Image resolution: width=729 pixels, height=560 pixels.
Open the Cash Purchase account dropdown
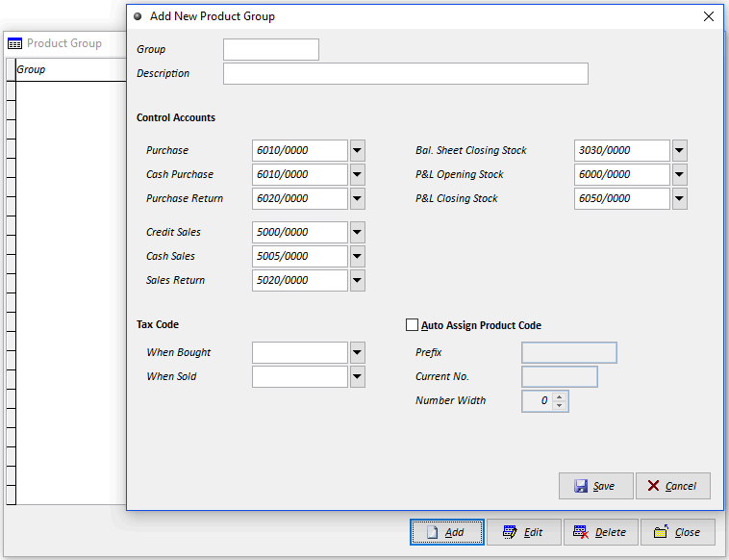[358, 174]
